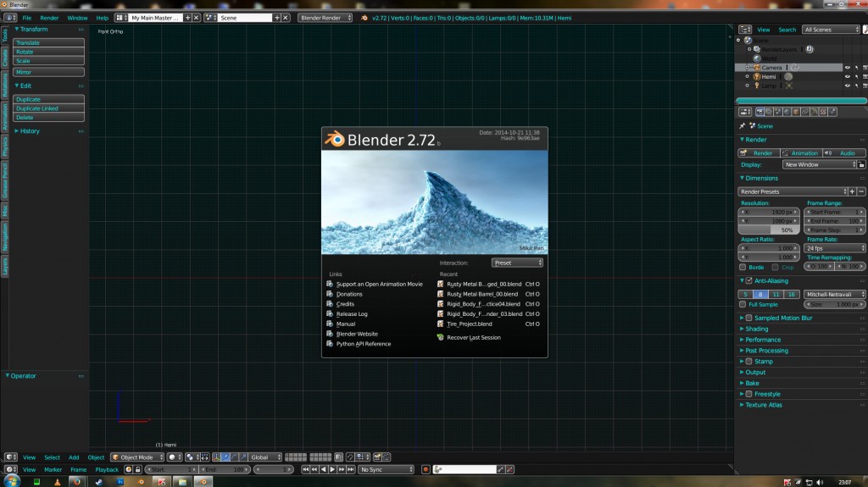The image size is (868, 487).
Task: Open the 3D view Add menu
Action: point(74,457)
